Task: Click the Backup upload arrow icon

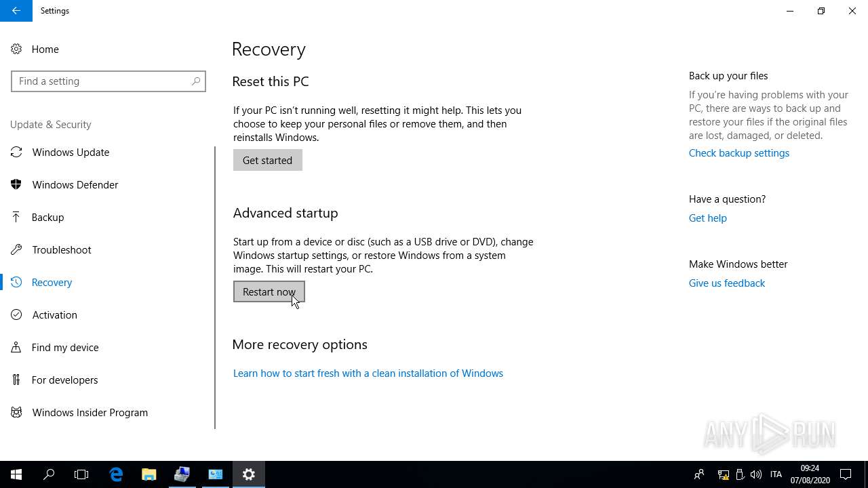Action: [x=16, y=217]
